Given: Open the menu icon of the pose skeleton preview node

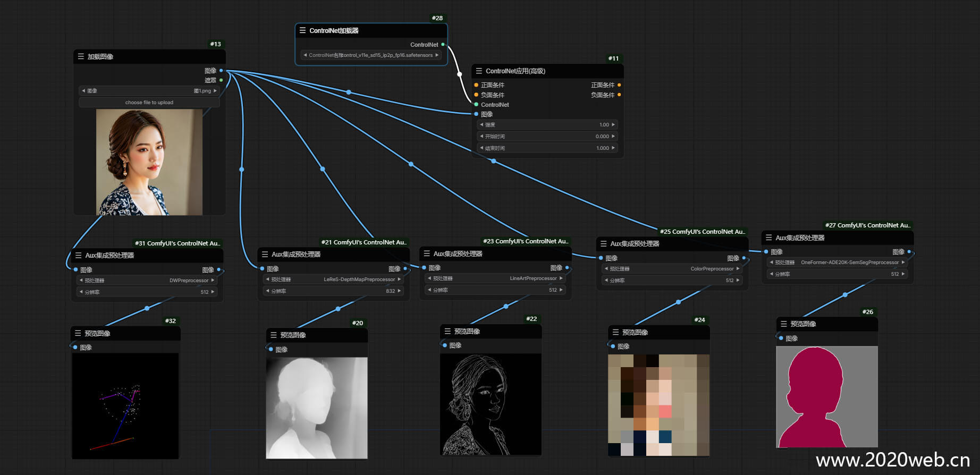Looking at the screenshot, I should click(78, 333).
